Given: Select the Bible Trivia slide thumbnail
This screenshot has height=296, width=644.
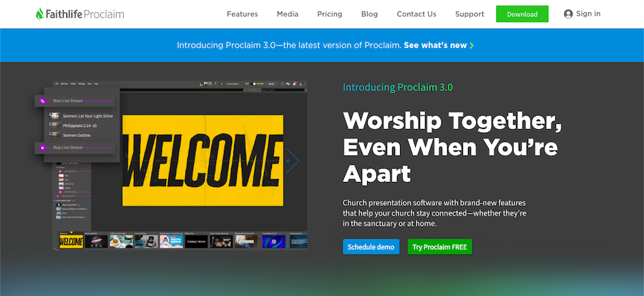Looking at the screenshot, I should (196, 242).
